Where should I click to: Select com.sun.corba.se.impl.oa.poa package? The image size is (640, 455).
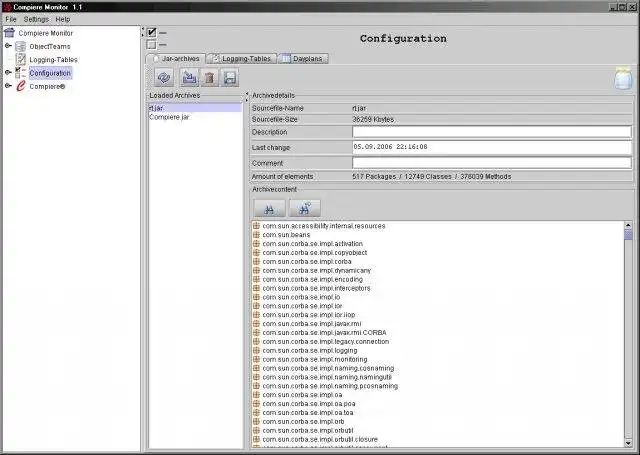point(309,404)
